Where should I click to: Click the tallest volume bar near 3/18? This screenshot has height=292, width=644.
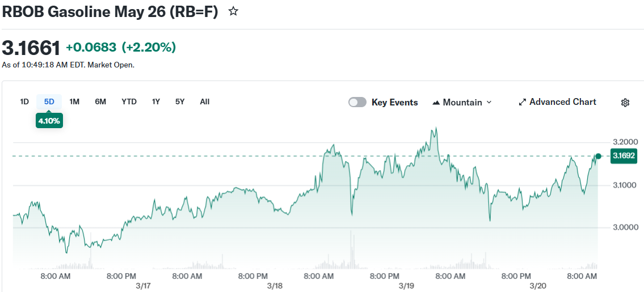pyautogui.click(x=351, y=249)
